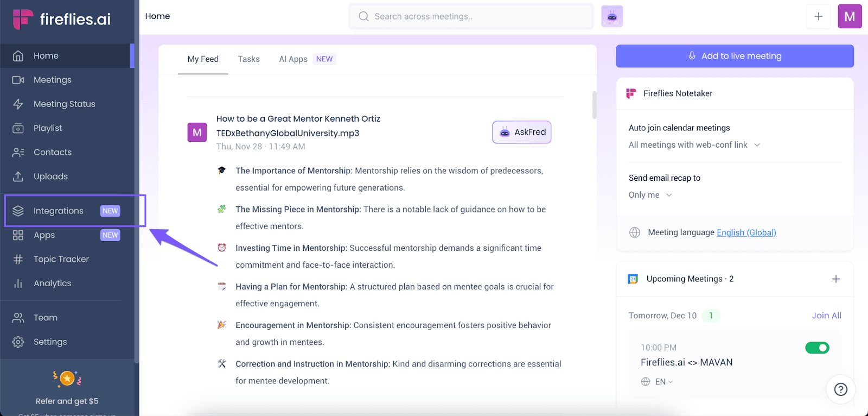This screenshot has width=868, height=416.
Task: Go to Meeting Status lightning icon
Action: [x=18, y=104]
